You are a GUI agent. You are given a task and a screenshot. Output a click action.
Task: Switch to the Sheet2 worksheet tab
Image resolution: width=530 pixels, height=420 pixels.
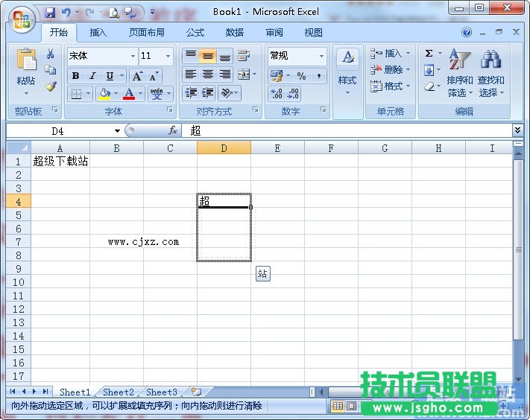coord(119,392)
